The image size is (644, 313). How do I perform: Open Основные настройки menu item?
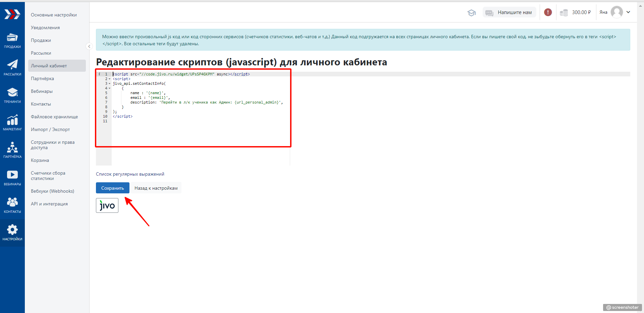click(x=54, y=15)
